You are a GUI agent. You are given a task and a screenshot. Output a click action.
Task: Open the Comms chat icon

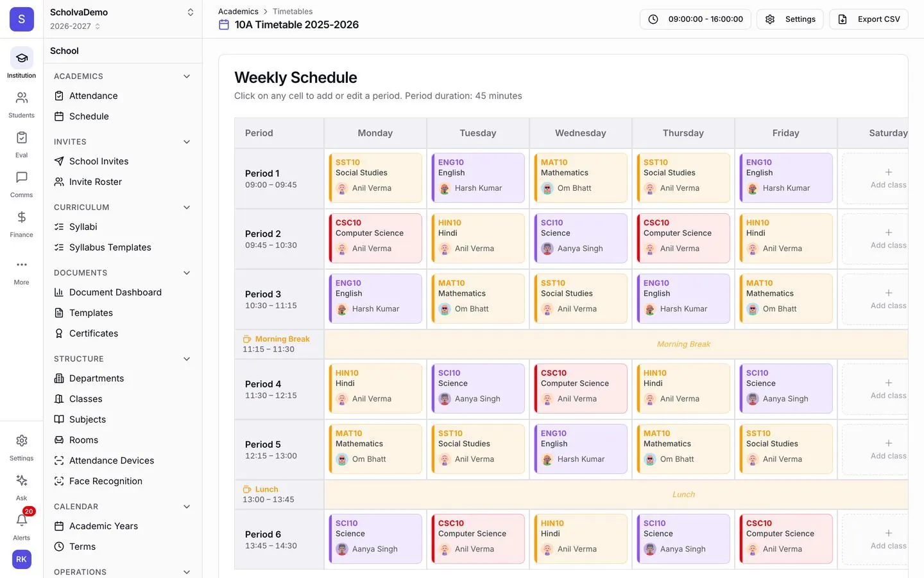(x=21, y=178)
